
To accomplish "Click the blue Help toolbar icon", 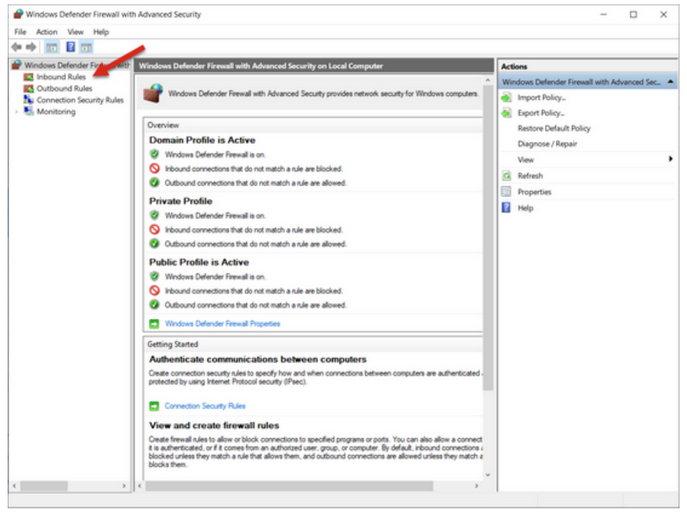I will point(71,47).
